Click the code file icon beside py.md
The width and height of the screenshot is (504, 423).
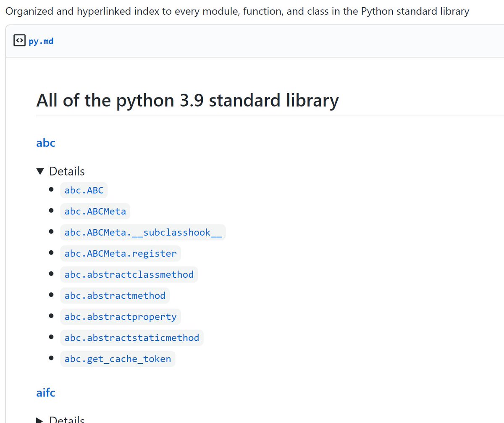tap(19, 40)
